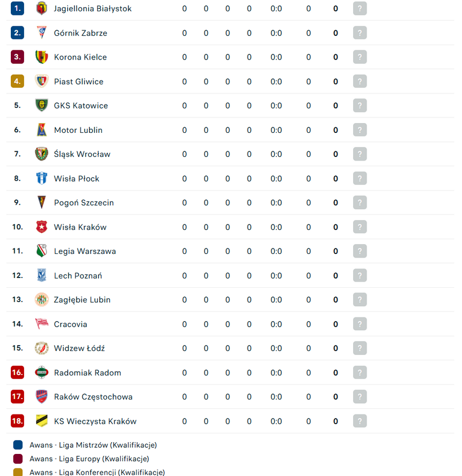Click the blue Liga Mistrzów legend swatch

pos(18,445)
